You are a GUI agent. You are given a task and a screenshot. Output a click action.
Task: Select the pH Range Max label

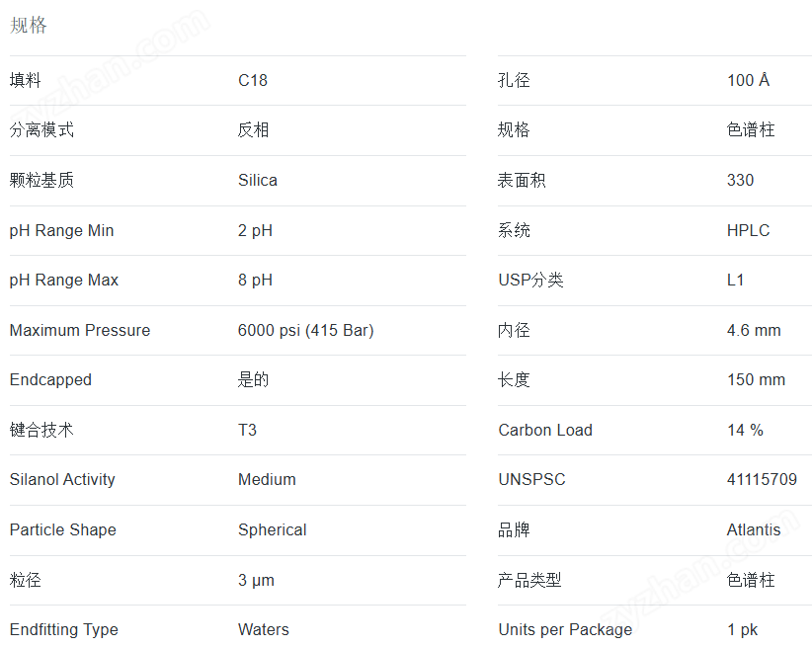click(64, 280)
